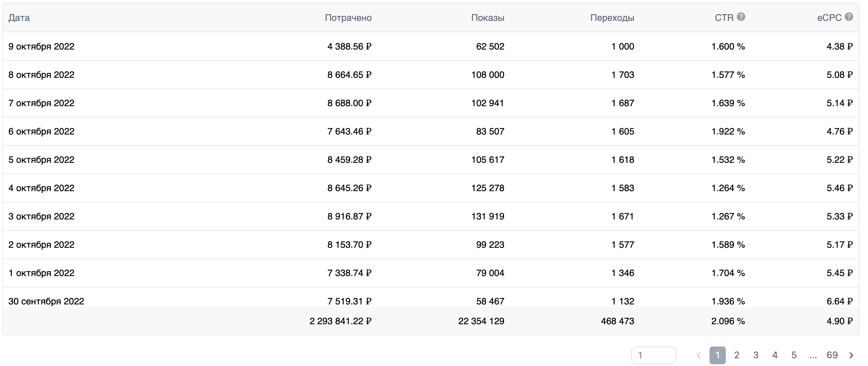
Task: Go to page 2 in pagination
Action: [737, 355]
